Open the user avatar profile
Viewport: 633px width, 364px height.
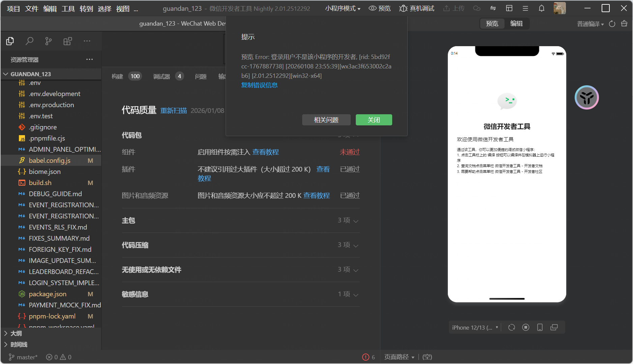(560, 8)
